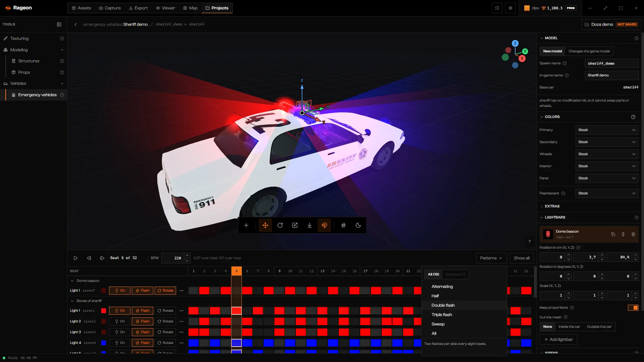This screenshot has height=362, width=644.
Task: Toggle Flash for Light 2 siren2
Action: (x=143, y=321)
